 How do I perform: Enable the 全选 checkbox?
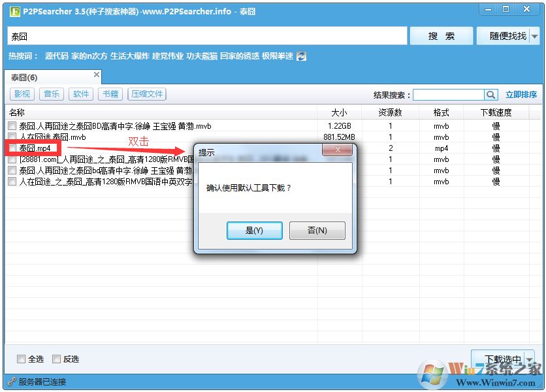pyautogui.click(x=22, y=359)
